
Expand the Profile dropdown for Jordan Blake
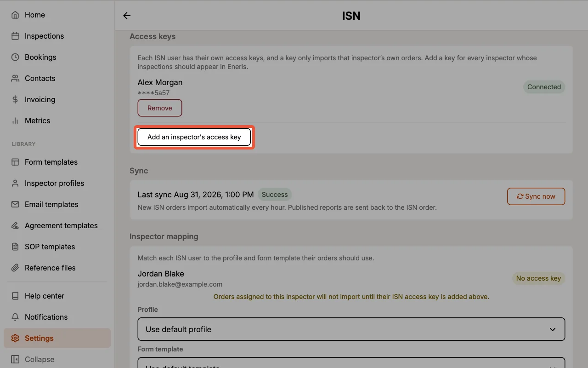tap(351, 329)
